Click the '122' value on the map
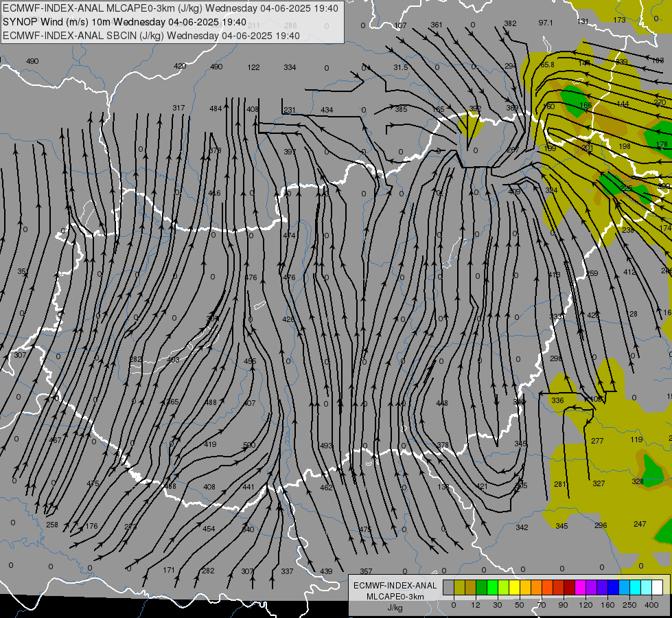Screen dimensions: 672x618 click(x=254, y=67)
